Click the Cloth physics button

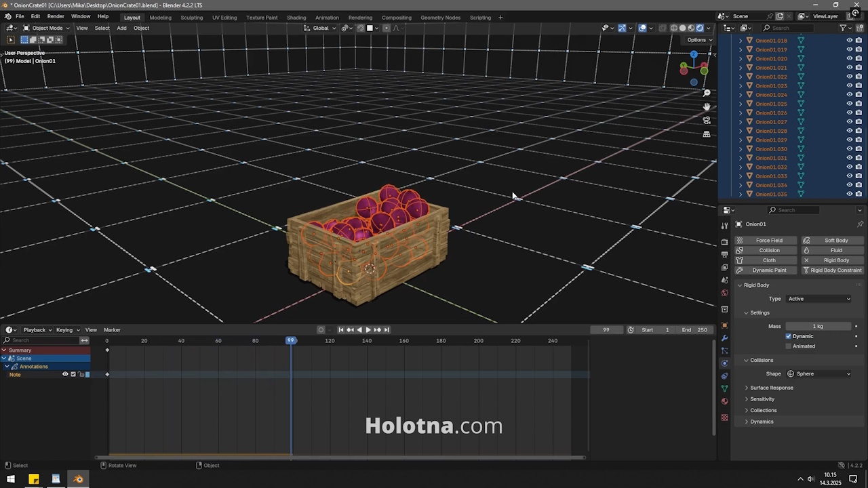(x=766, y=260)
